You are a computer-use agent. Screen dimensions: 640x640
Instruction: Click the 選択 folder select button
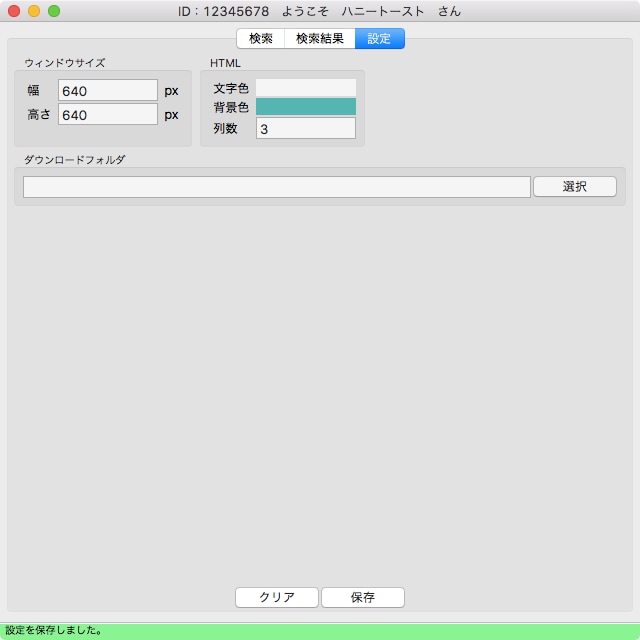point(575,187)
